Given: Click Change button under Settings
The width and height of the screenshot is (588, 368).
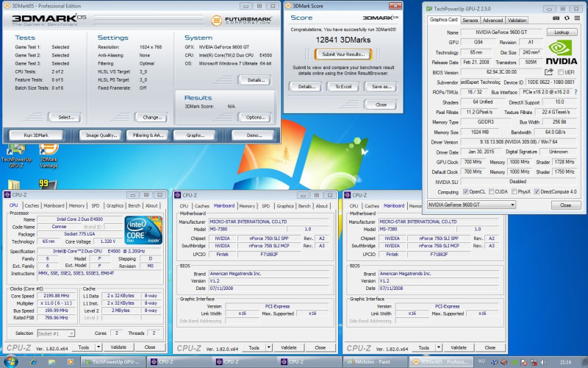Looking at the screenshot, I should point(151,118).
